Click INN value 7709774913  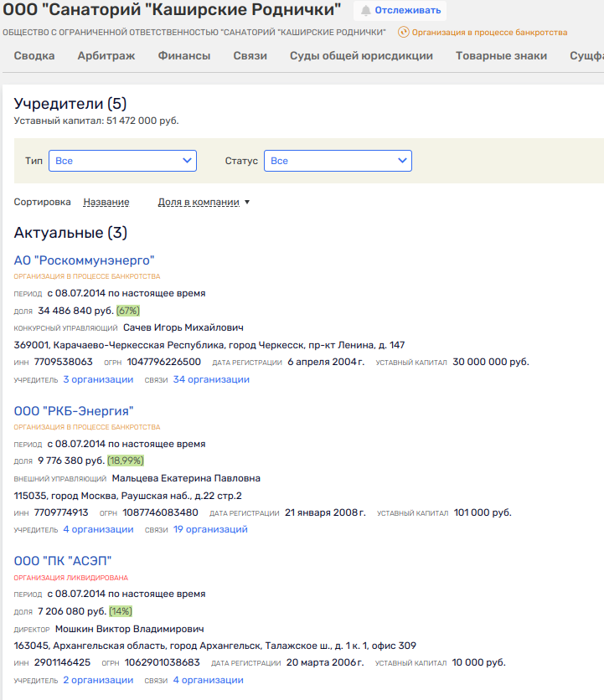click(61, 512)
